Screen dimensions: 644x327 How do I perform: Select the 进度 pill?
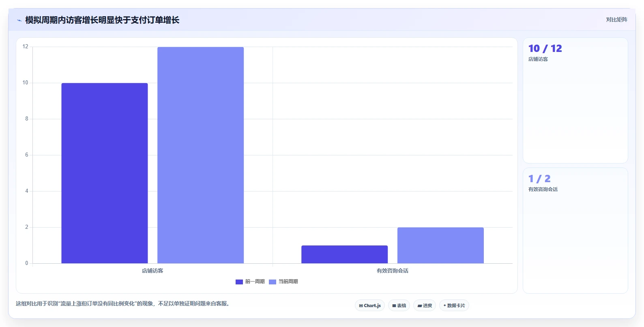pos(425,305)
